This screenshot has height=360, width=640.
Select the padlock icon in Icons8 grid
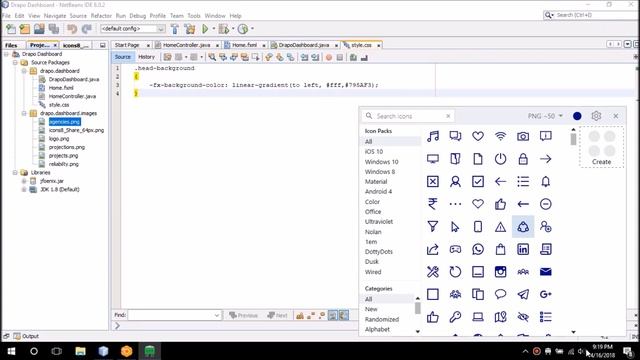pos(523,159)
